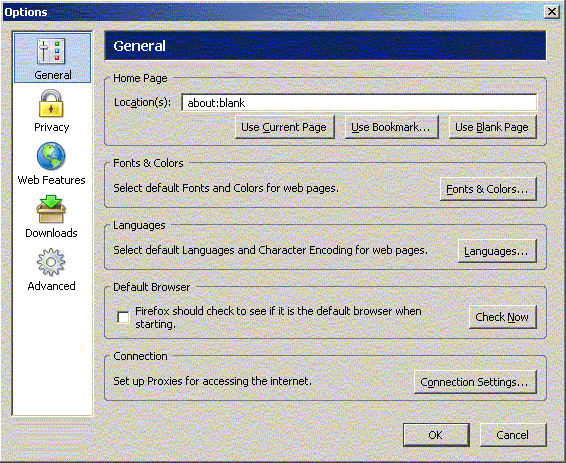Open the Web Features globe icon
The height and width of the screenshot is (463, 566).
coord(51,156)
